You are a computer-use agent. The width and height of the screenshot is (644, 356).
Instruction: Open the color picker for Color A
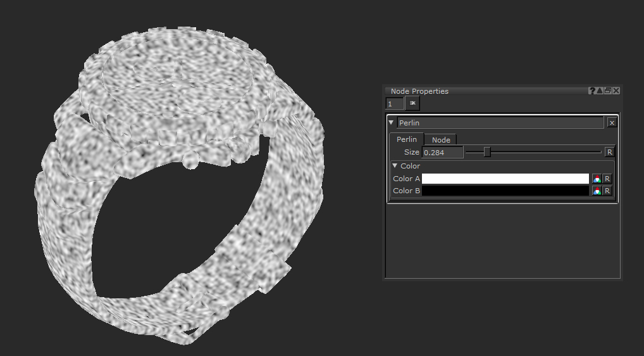[x=596, y=179]
